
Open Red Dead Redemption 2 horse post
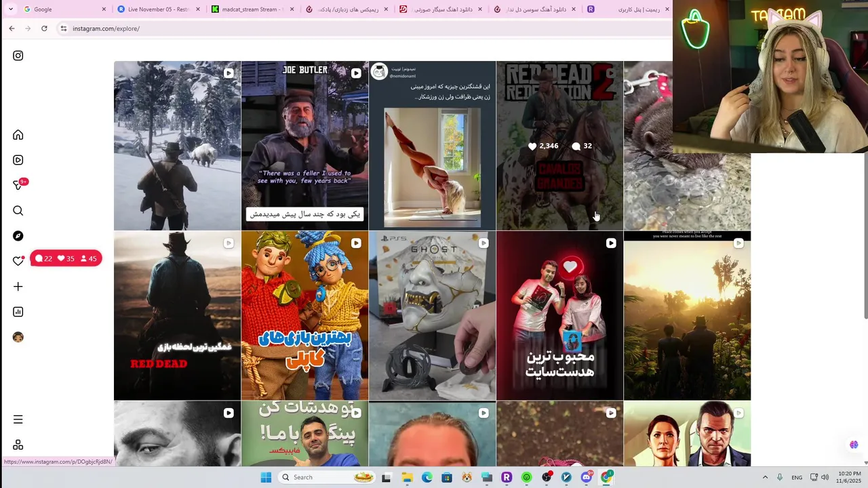[x=559, y=146]
